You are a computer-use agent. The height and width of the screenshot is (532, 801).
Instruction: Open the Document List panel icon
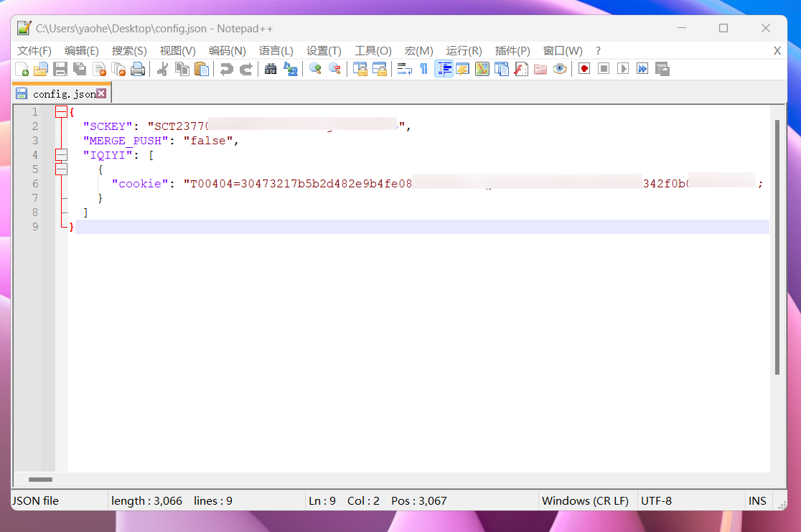[502, 69]
